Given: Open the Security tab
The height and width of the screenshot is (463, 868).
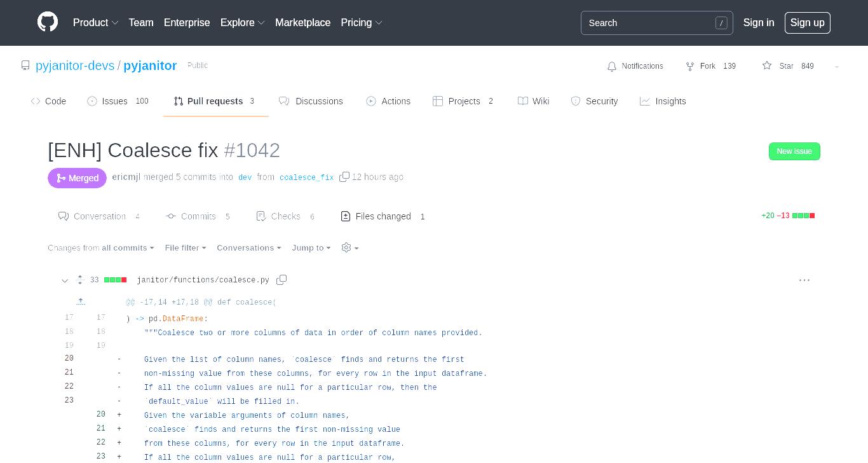Looking at the screenshot, I should tap(594, 101).
